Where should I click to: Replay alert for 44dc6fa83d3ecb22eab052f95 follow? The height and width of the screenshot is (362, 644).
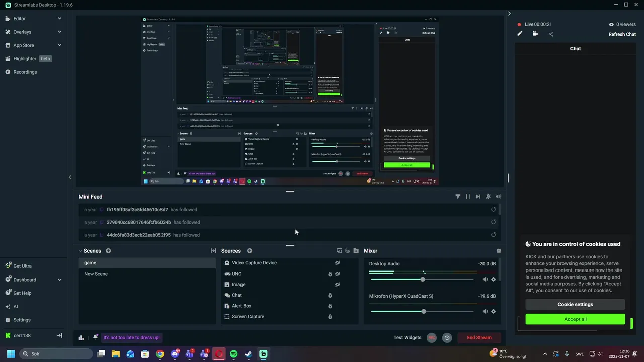point(493,235)
